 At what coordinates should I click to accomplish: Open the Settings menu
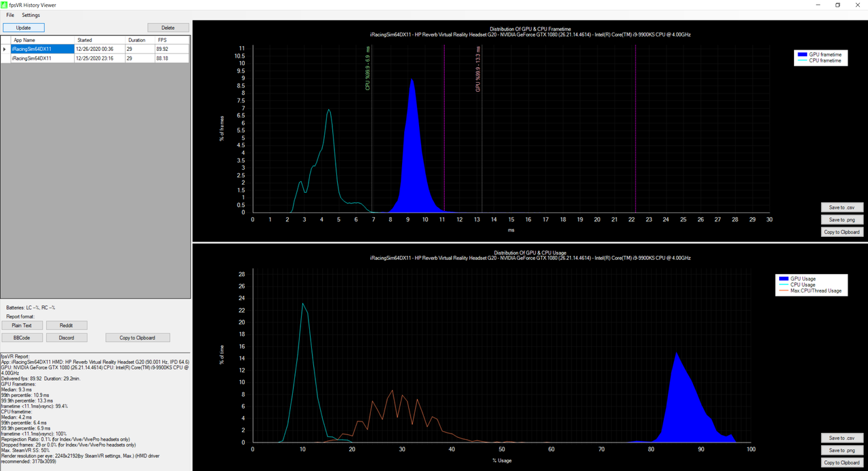pos(31,15)
